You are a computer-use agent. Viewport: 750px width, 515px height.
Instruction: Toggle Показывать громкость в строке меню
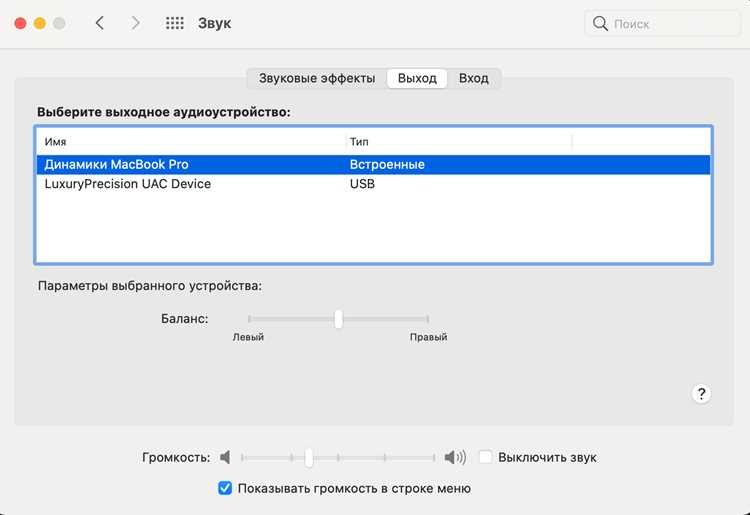(225, 488)
